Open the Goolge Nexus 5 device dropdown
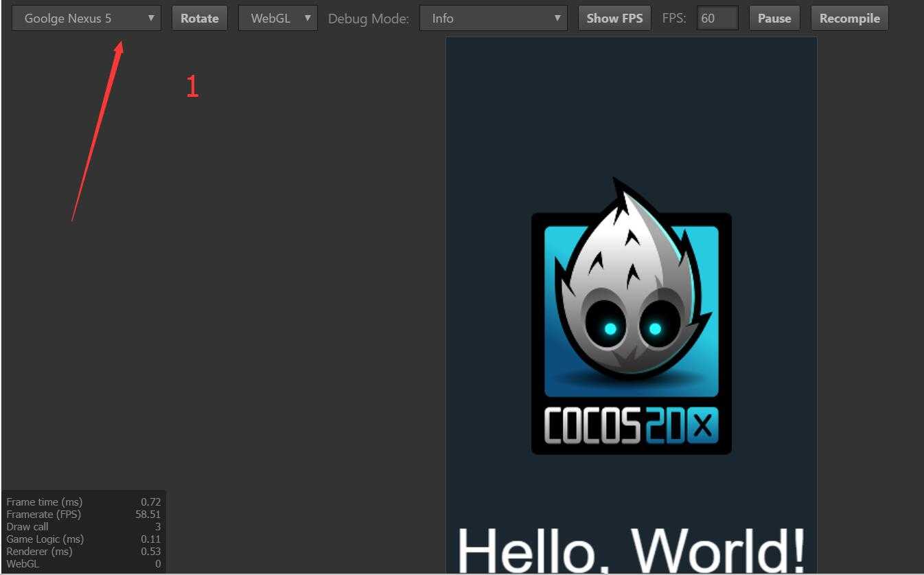 point(86,19)
